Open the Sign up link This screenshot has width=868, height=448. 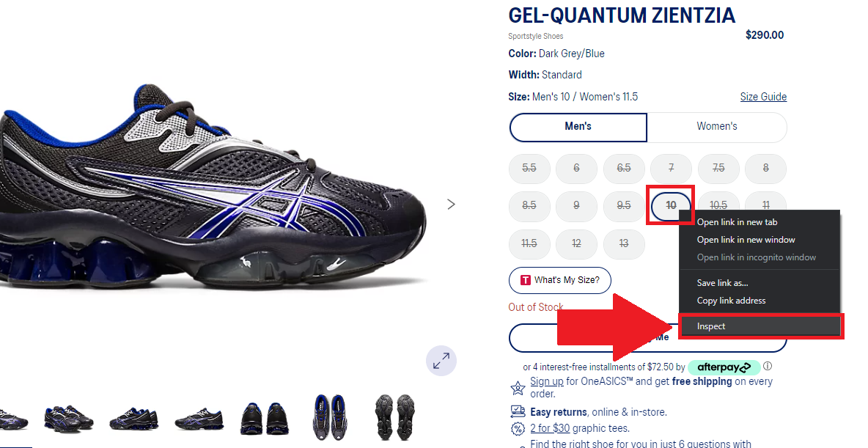[547, 381]
